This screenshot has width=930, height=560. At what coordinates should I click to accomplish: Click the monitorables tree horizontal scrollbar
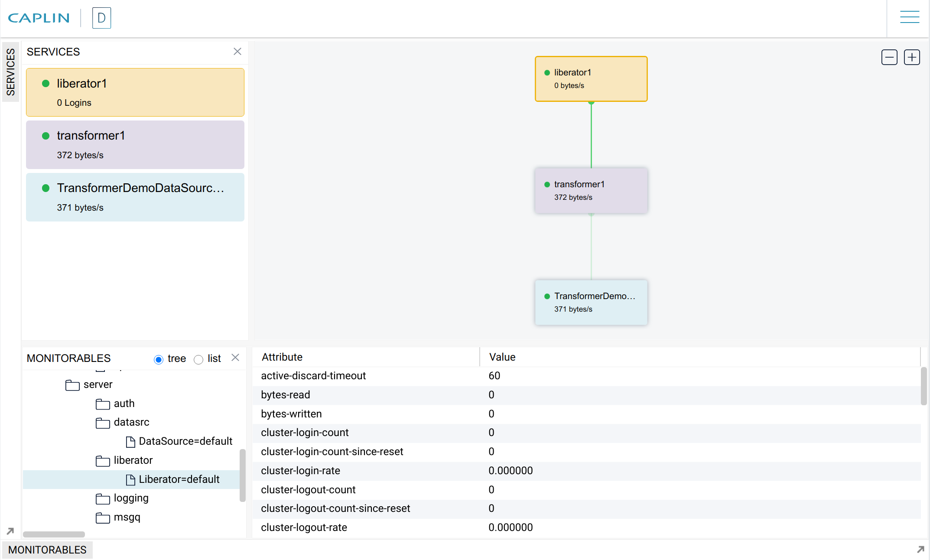(x=54, y=534)
